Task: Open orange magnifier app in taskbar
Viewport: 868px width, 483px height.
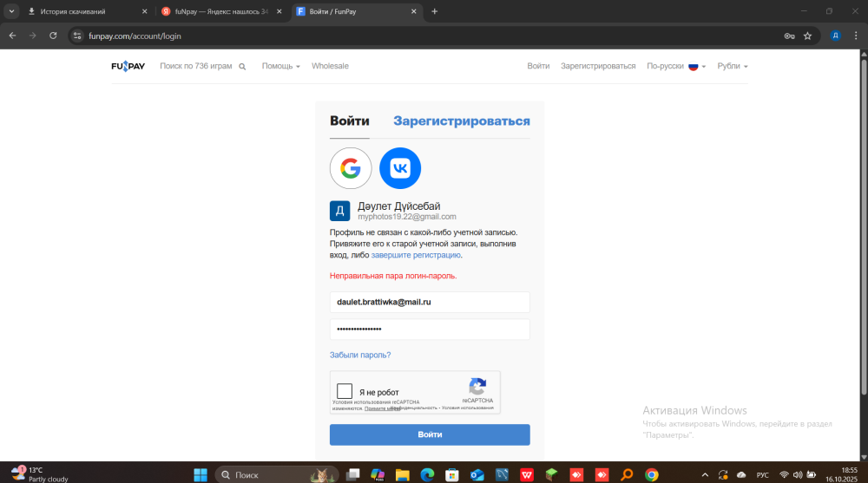Action: click(627, 474)
